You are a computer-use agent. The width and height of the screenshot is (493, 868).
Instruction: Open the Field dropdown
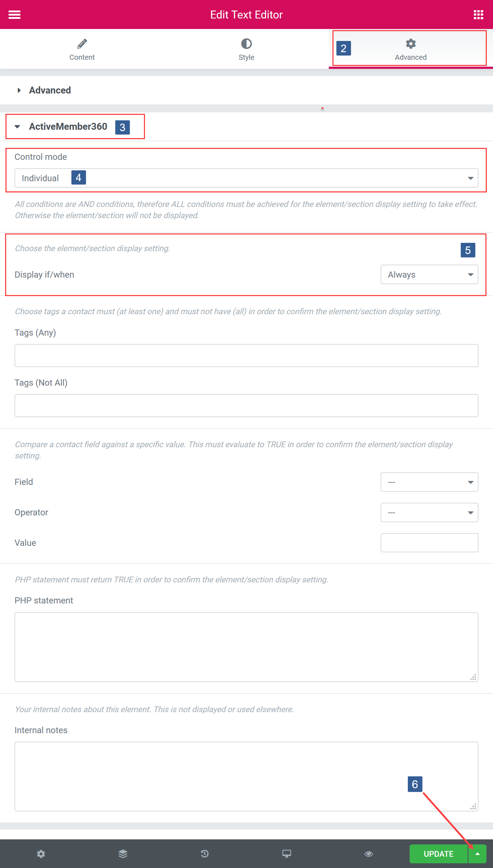click(429, 482)
